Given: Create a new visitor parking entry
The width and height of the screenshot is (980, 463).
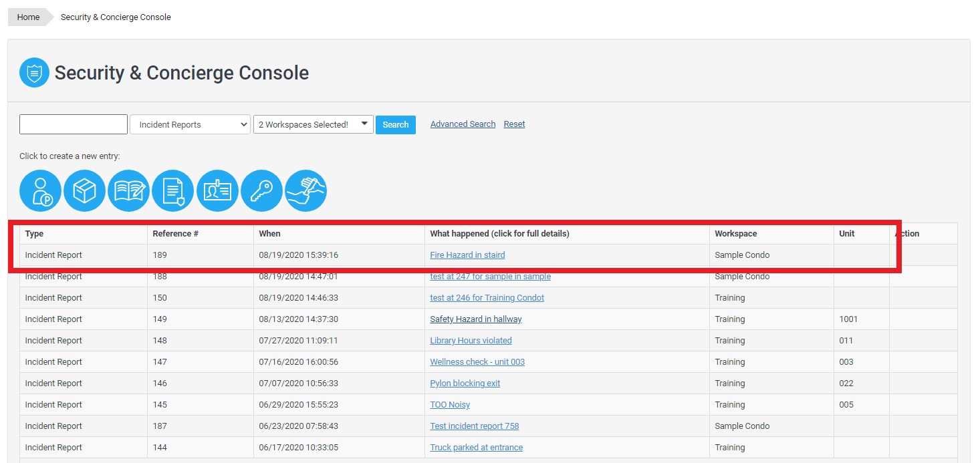Looking at the screenshot, I should (x=40, y=191).
